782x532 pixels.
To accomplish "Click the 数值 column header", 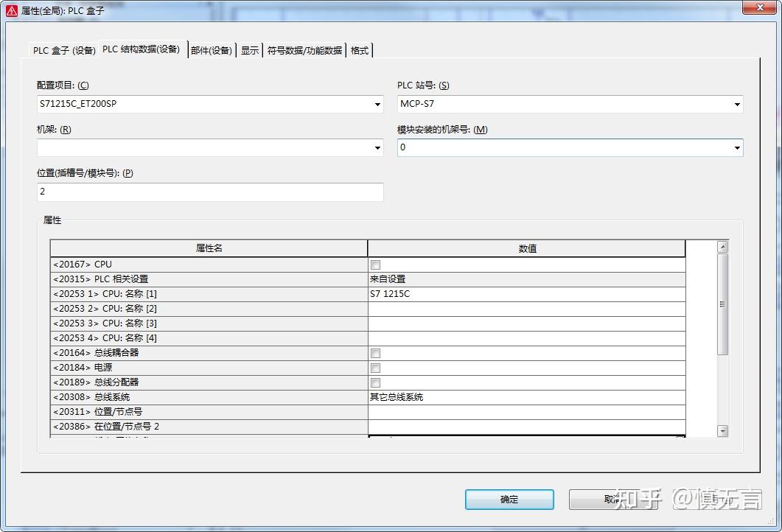I will point(527,248).
